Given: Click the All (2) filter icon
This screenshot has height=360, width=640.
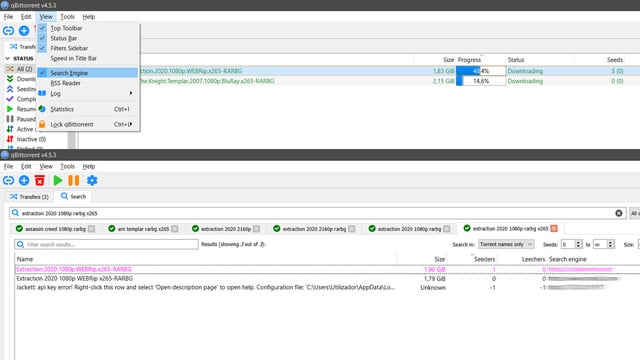Looking at the screenshot, I should tap(10, 69).
